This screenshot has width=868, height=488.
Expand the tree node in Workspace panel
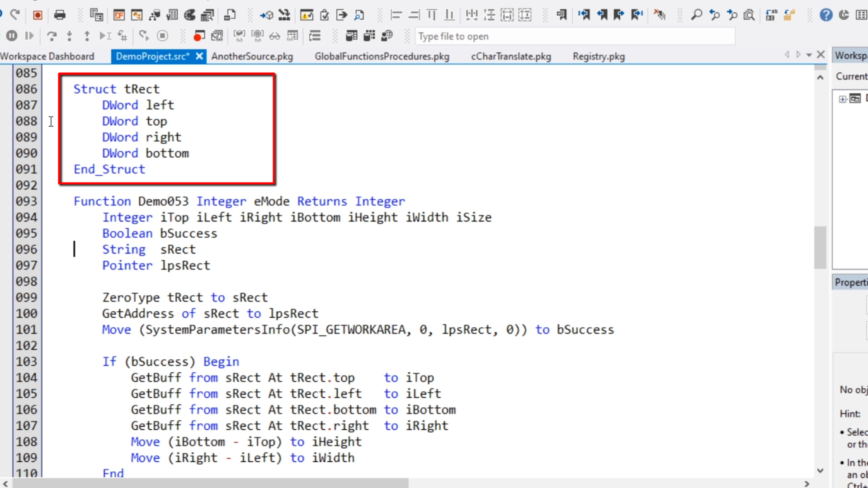(x=843, y=99)
